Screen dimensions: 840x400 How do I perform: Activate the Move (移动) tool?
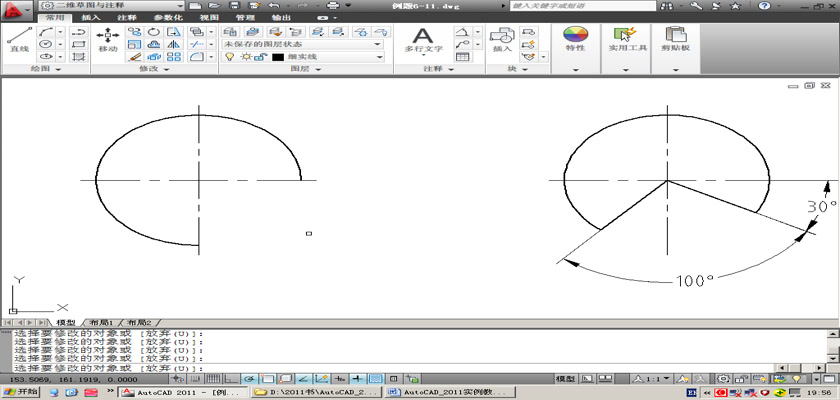click(108, 40)
